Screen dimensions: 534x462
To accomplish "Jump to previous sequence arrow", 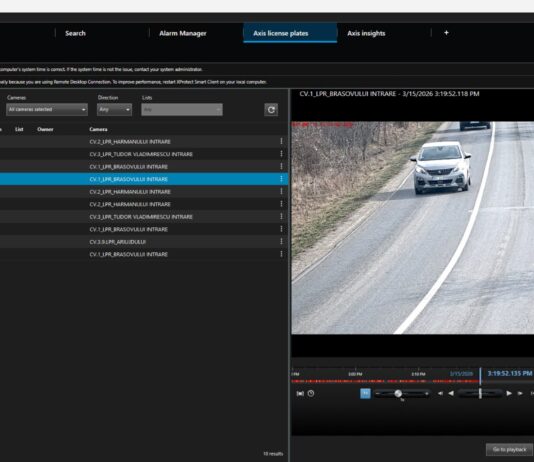I will tap(440, 394).
